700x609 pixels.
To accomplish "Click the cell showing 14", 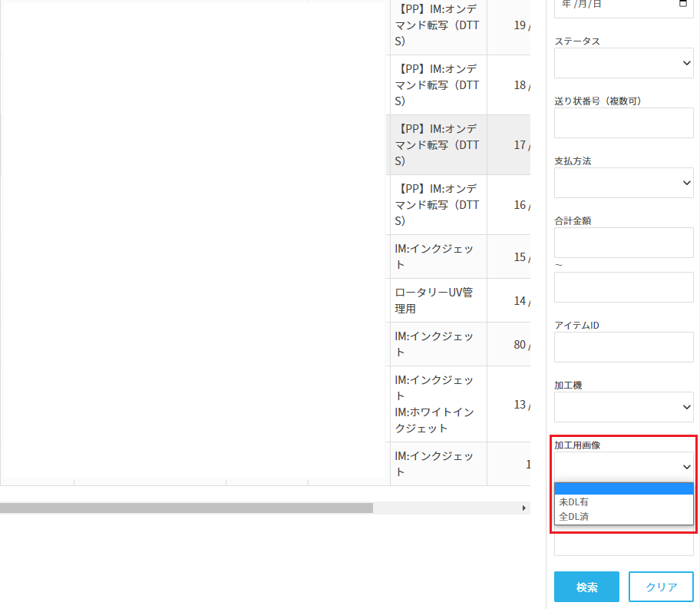I will [x=508, y=301].
